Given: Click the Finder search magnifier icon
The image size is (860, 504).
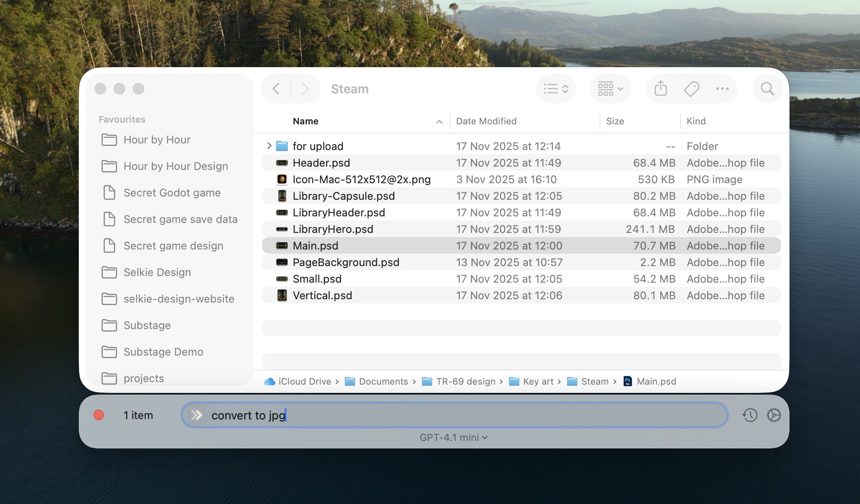Looking at the screenshot, I should pos(767,89).
